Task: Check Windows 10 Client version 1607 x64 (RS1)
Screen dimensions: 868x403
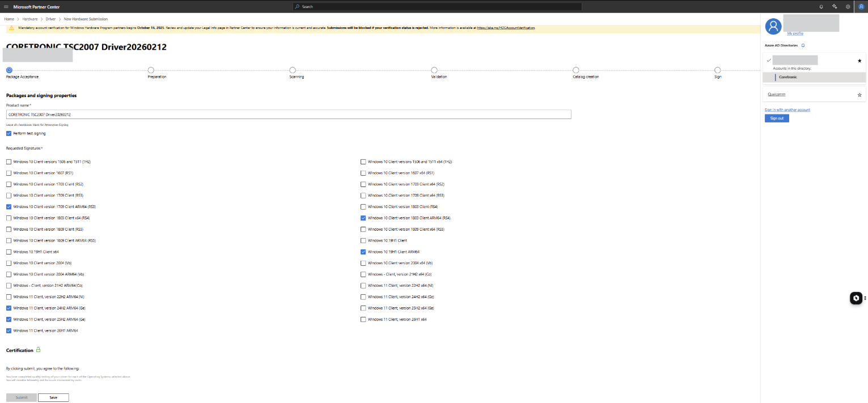Action: (x=363, y=173)
